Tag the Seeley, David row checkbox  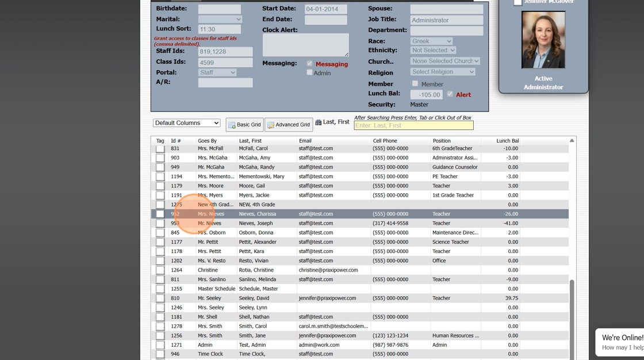coord(160,298)
